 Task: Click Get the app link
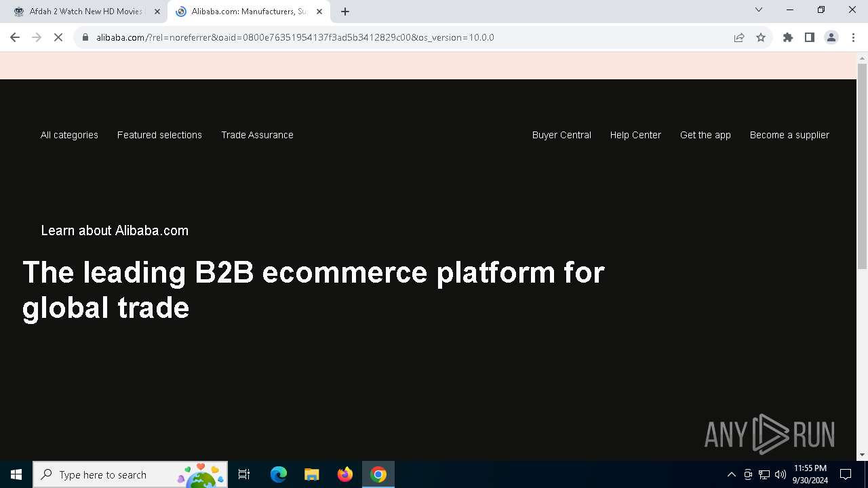pos(705,135)
